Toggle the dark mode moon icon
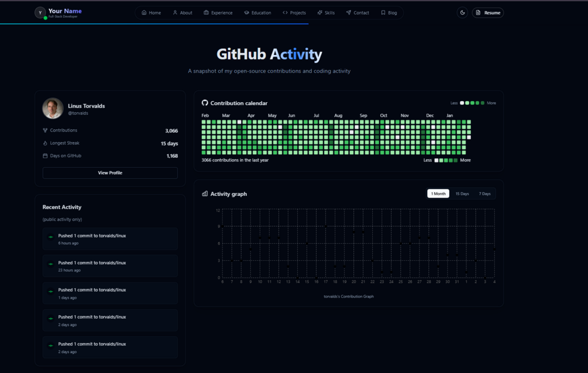Screen dimensions: 588x373 (x=462, y=12)
